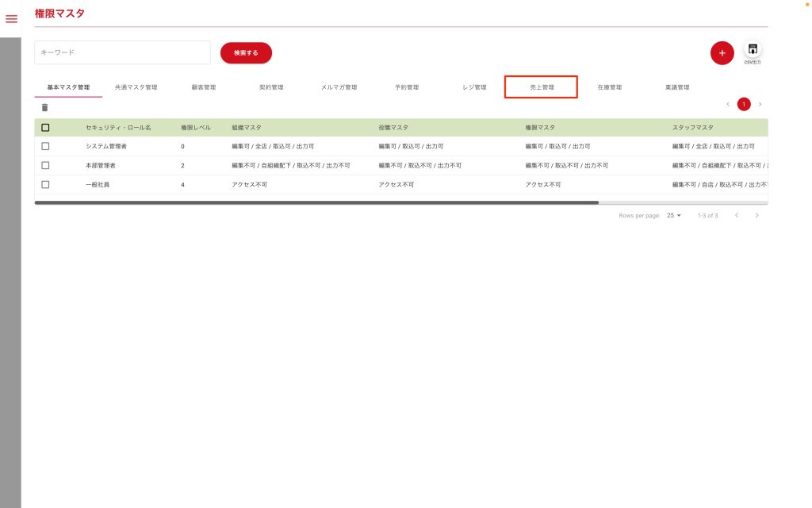Viewport: 812px width, 508px height.
Task: Select the 在庫管理 tab
Action: pos(609,87)
